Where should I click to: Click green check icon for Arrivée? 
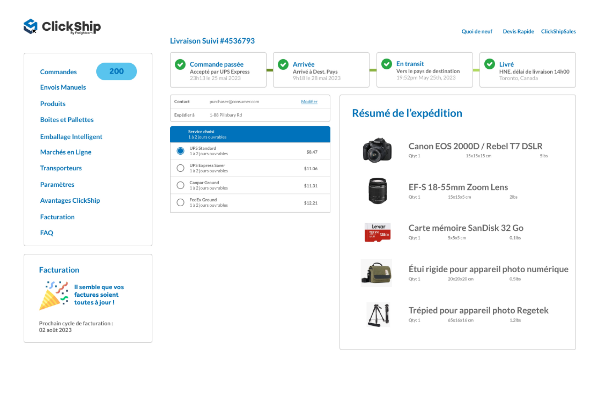pos(283,64)
